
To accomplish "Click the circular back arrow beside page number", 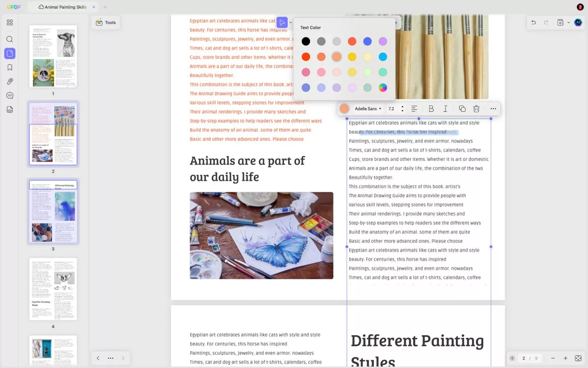I will tap(512, 358).
